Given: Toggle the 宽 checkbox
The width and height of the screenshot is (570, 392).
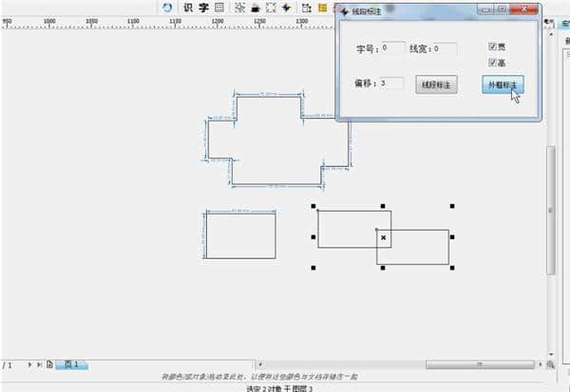Looking at the screenshot, I should 492,46.
